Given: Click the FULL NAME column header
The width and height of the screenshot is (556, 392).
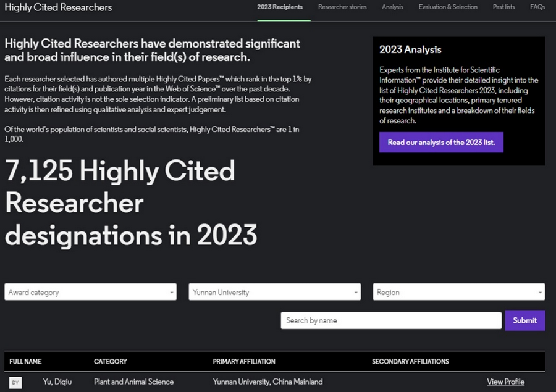Looking at the screenshot, I should (25, 362).
